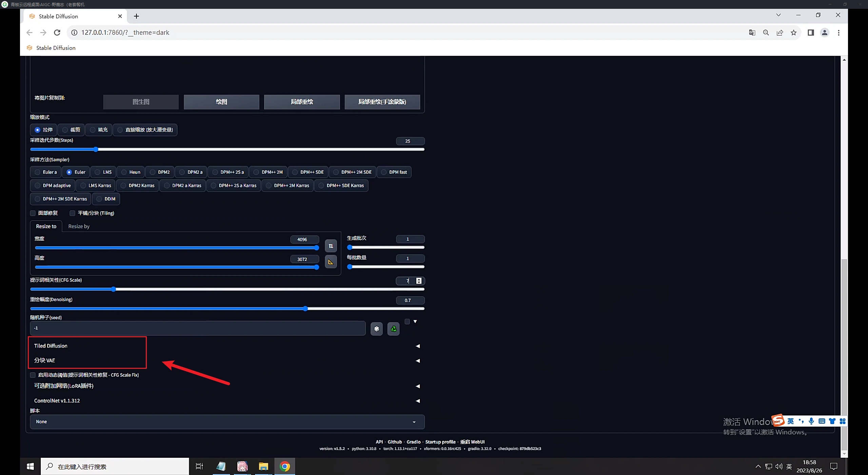Click the green recycle seed icon
Image resolution: width=868 pixels, height=475 pixels.
point(393,329)
